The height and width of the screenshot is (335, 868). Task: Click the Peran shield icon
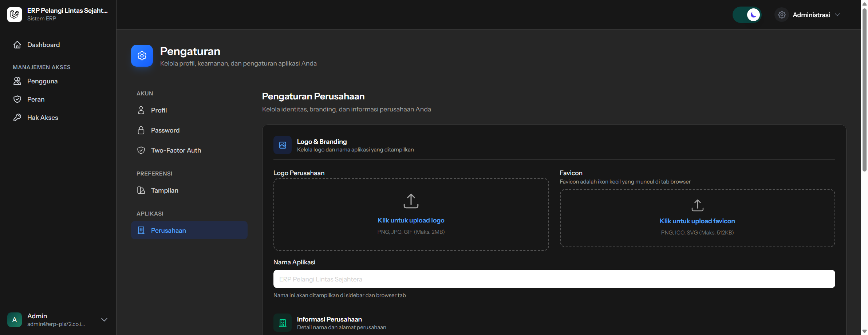(x=17, y=99)
